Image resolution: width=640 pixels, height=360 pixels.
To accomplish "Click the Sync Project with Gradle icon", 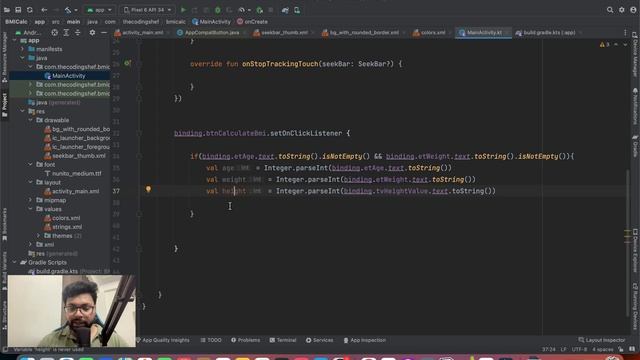I will 285,10.
